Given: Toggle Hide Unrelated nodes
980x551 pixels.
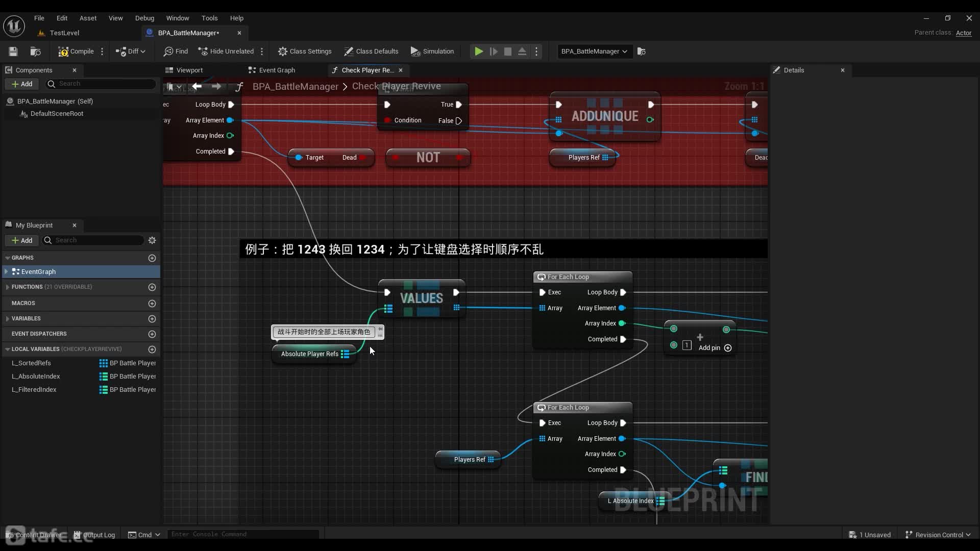Looking at the screenshot, I should coord(226,51).
